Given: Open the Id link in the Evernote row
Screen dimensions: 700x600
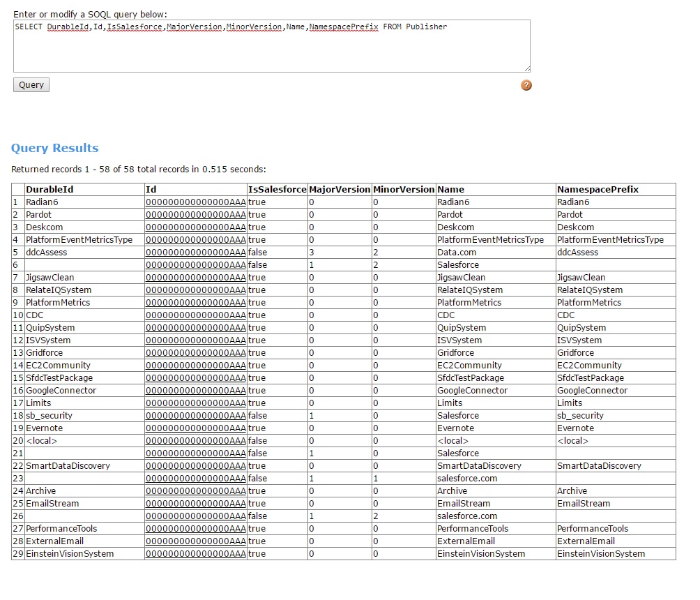Looking at the screenshot, I should [195, 428].
